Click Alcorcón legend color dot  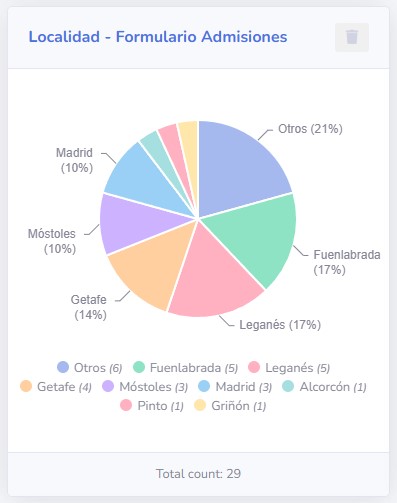(288, 386)
